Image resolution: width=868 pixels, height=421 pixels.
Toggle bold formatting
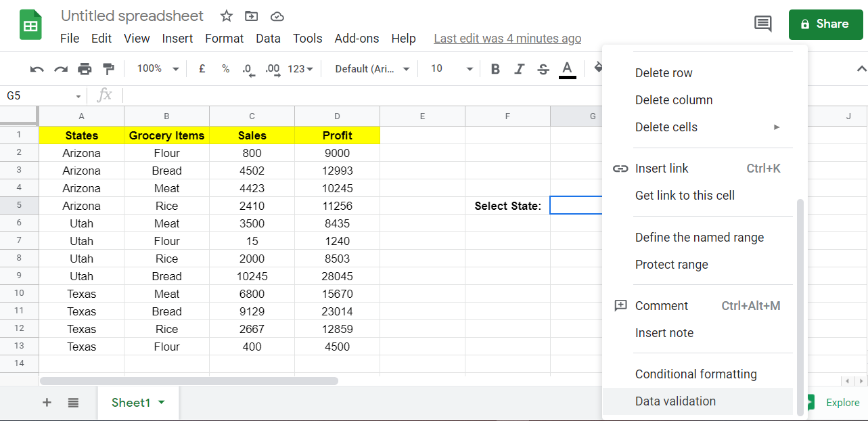click(495, 68)
